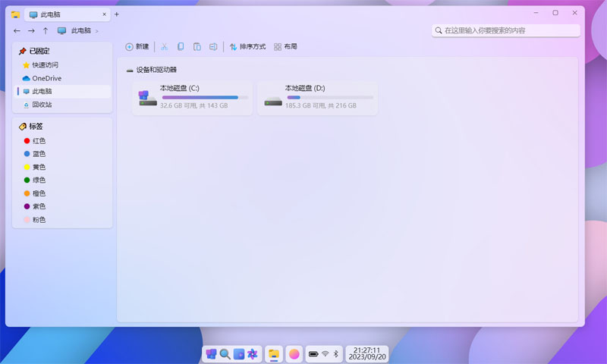607x364 pixels.
Task: Click the Rename icon in toolbar
Action: point(213,47)
